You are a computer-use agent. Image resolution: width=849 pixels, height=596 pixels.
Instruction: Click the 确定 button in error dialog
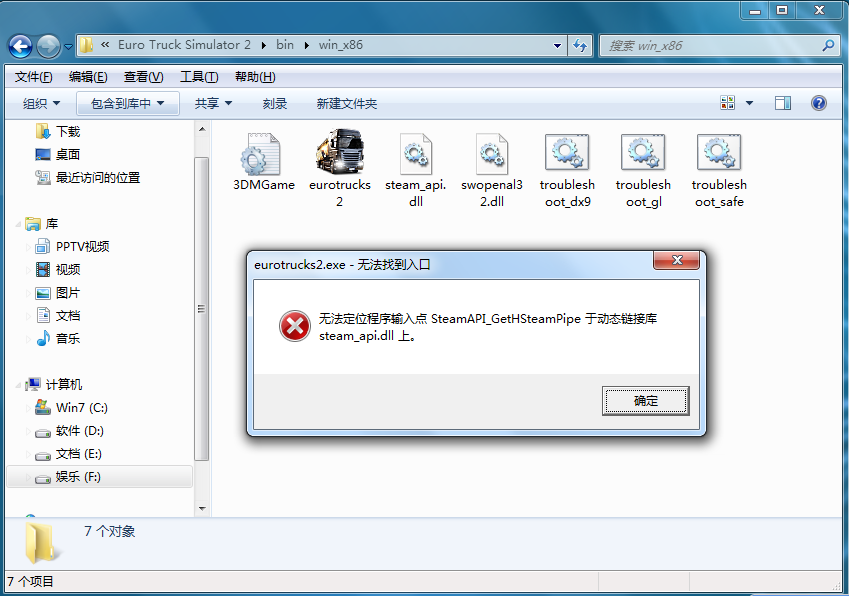645,401
